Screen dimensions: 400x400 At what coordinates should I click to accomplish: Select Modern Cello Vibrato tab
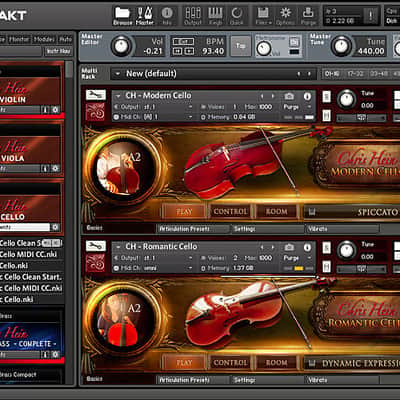(343, 228)
